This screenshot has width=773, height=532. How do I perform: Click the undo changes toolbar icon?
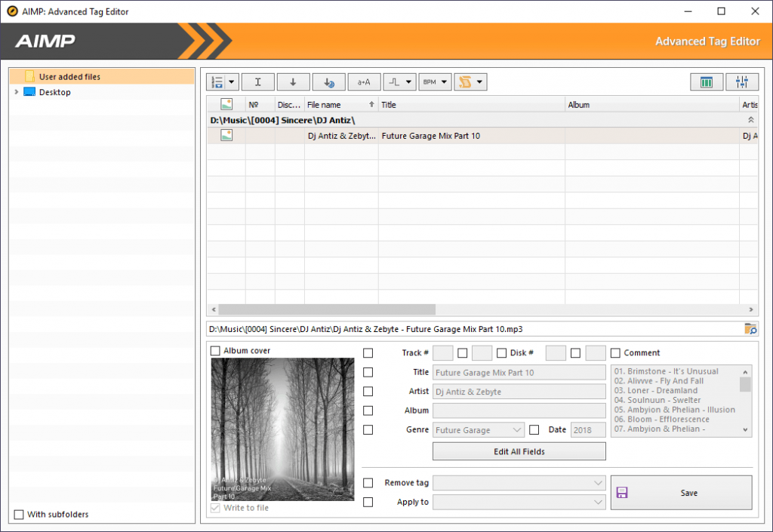click(467, 81)
